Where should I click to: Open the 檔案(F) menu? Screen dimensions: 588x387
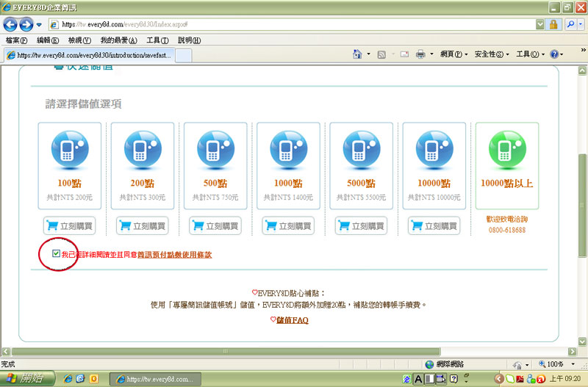click(16, 40)
